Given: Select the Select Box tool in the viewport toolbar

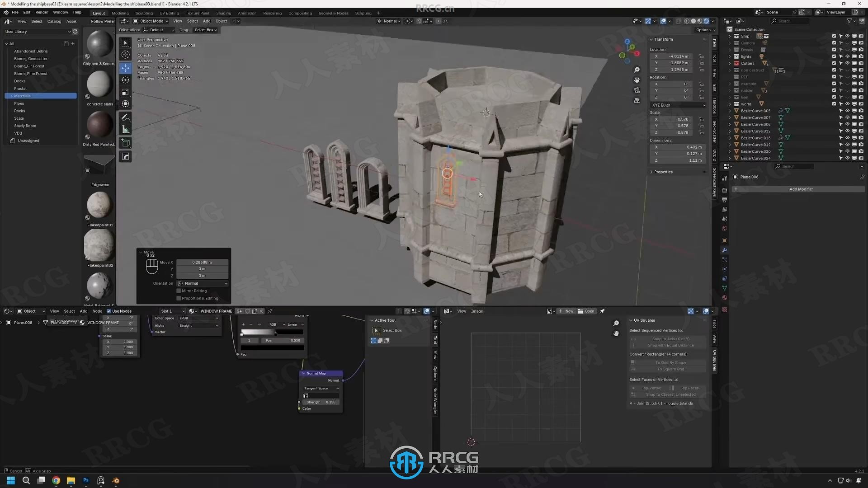Looking at the screenshot, I should click(x=125, y=42).
